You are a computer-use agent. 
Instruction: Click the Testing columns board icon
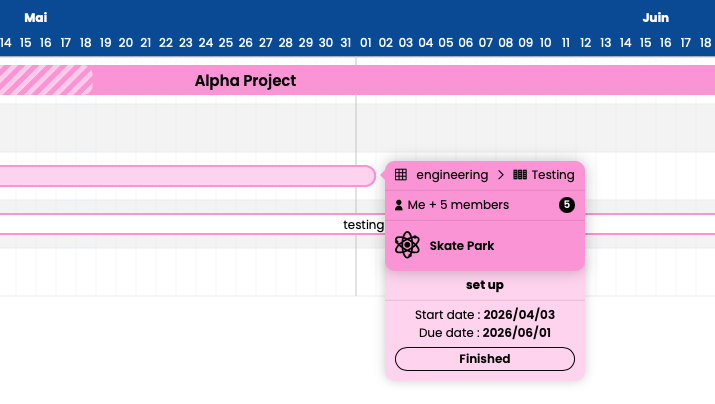coord(520,175)
